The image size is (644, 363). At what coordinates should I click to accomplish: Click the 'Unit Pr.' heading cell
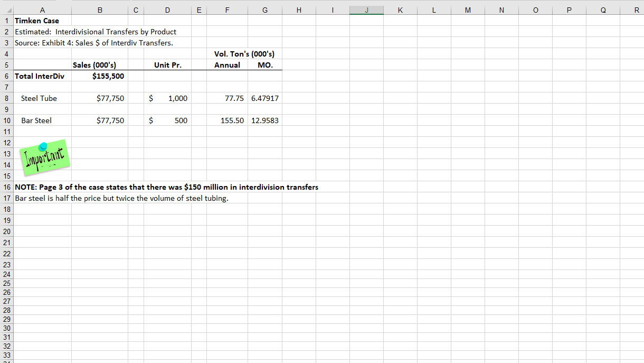tap(168, 65)
